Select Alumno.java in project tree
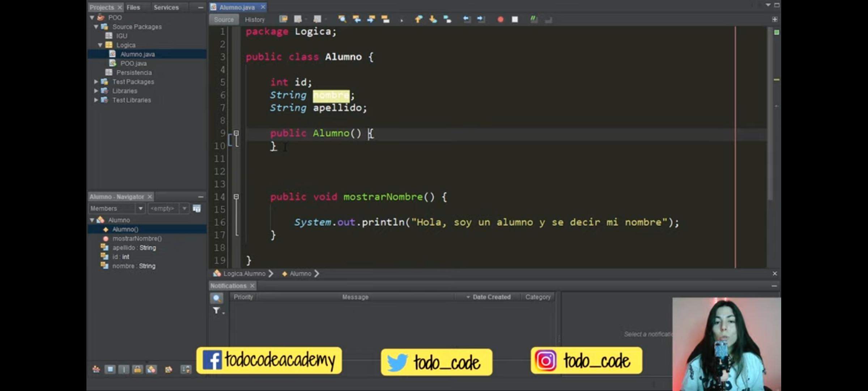The height and width of the screenshot is (391, 868). coord(137,54)
